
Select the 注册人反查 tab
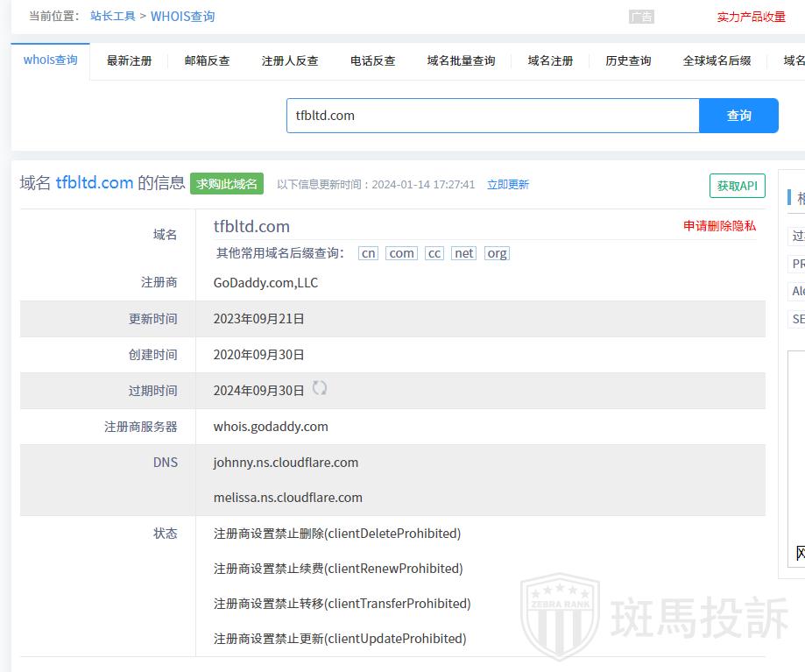pyautogui.click(x=290, y=60)
